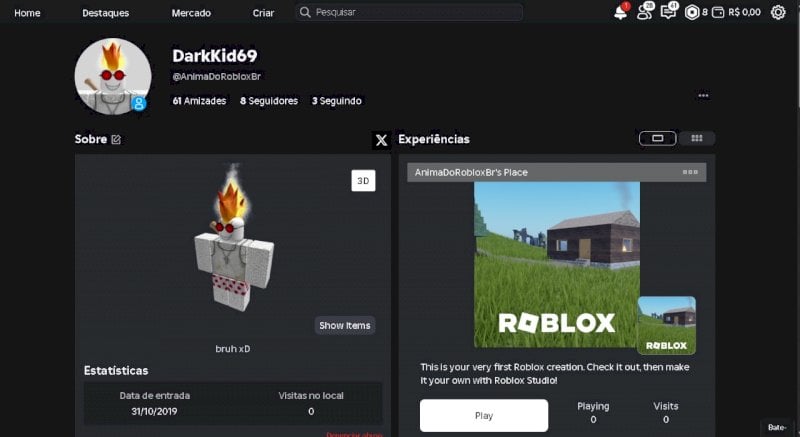Click the Pesquisar search field

409,12
